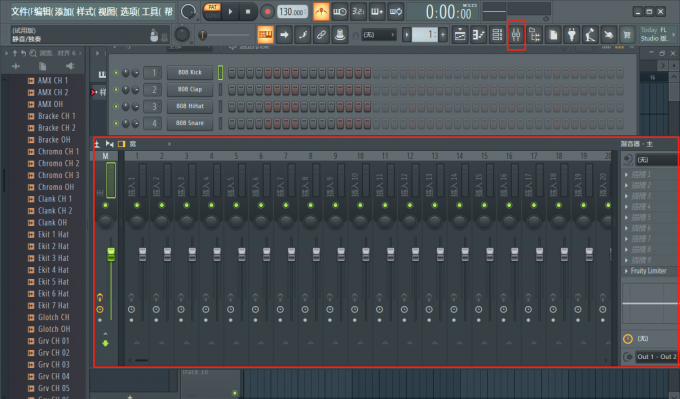Open the 视图 menu
This screenshot has width=680, height=399.
[x=108, y=11]
